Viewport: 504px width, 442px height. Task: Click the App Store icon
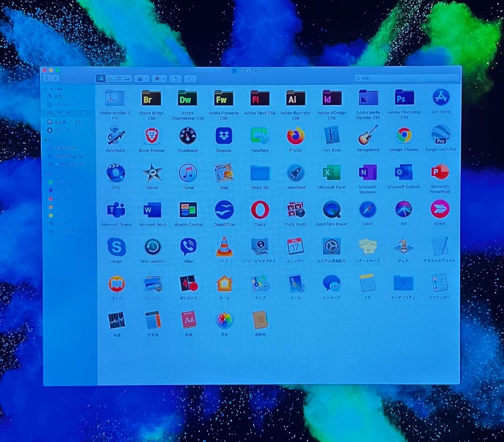(441, 97)
